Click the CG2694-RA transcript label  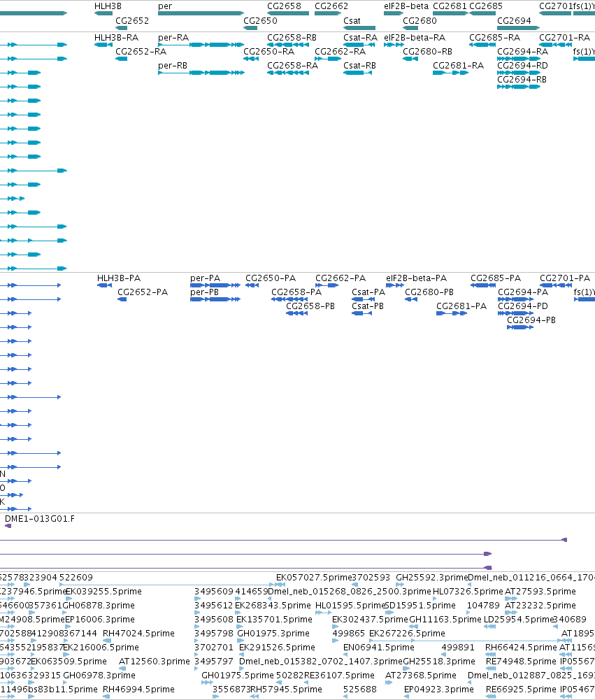522,51
